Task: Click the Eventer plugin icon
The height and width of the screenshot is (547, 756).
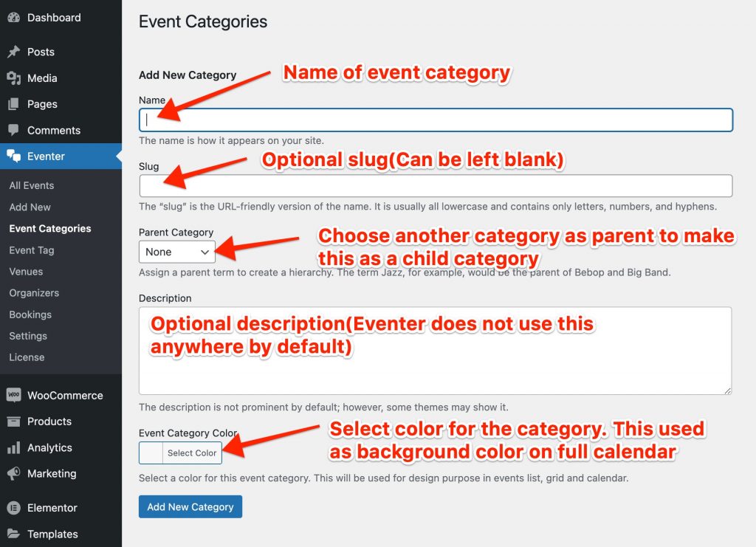Action: (13, 156)
